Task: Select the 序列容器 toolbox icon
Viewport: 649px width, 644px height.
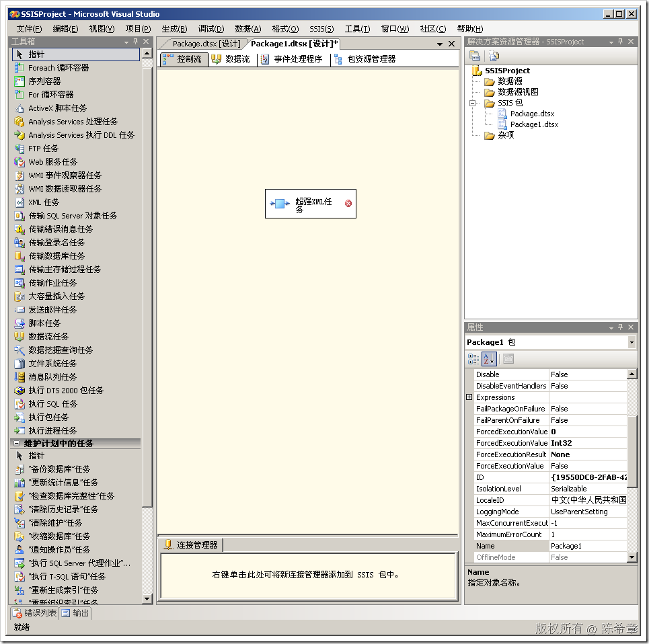Action: 19,81
